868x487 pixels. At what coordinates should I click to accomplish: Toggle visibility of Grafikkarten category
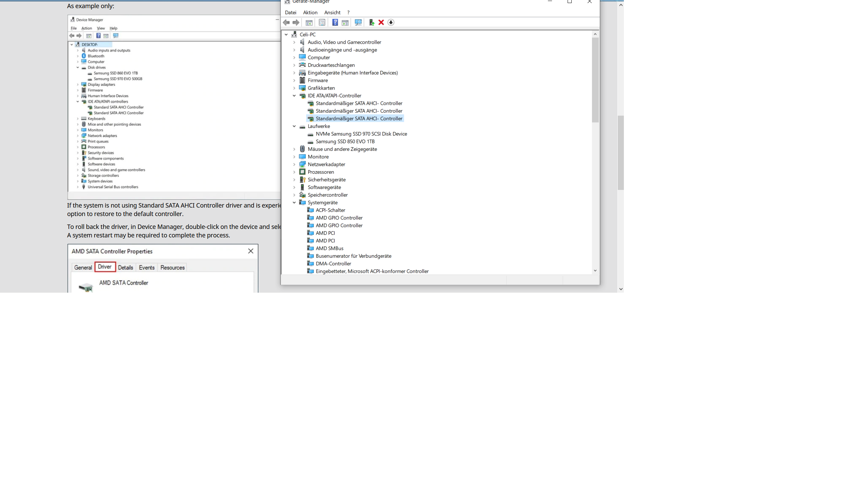click(294, 87)
